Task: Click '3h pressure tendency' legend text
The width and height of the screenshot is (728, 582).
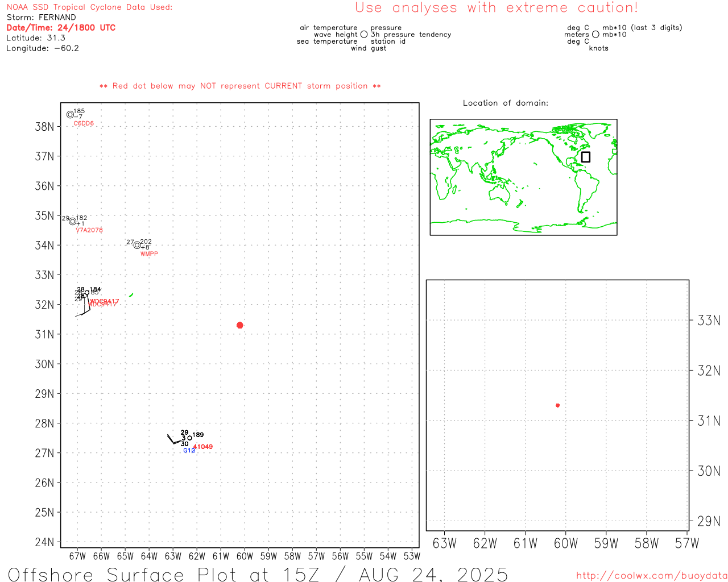Action: click(411, 34)
